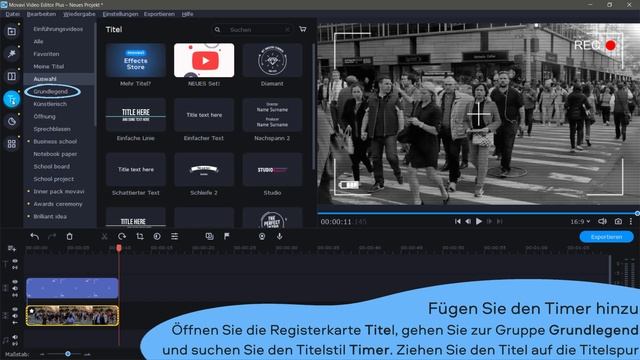
Task: Open the Bearbeiten menu
Action: [x=41, y=14]
